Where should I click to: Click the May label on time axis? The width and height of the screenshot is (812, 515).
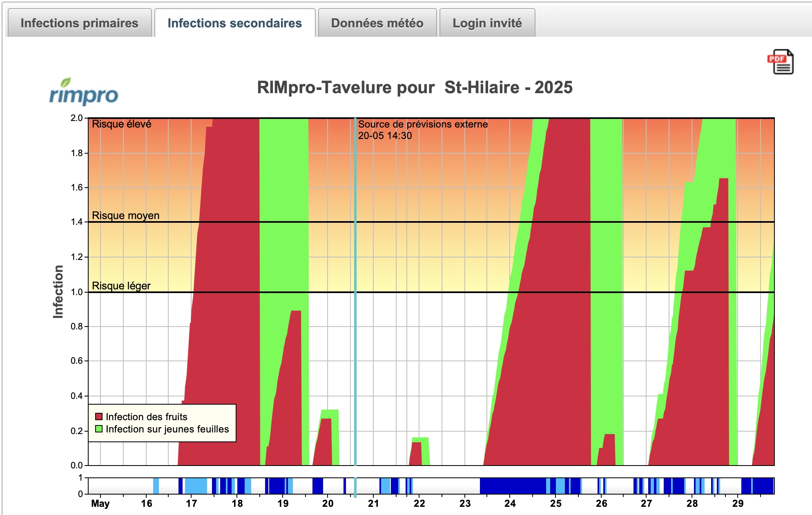tap(100, 504)
